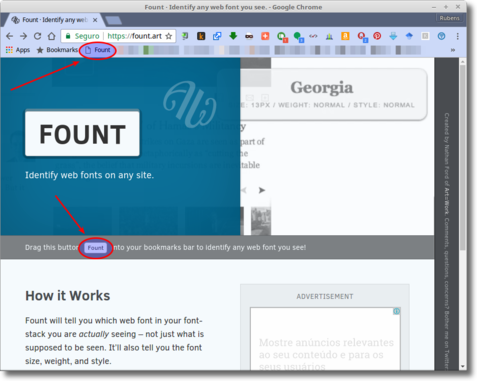Click the browser forward arrow
Viewport: 477px width, 381px height.
[x=23, y=36]
